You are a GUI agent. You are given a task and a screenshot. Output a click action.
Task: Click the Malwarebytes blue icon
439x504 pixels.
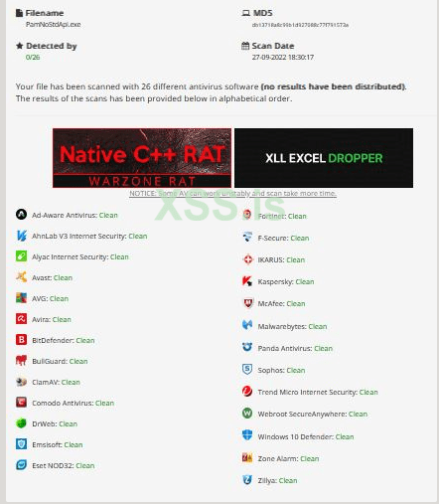tap(247, 325)
